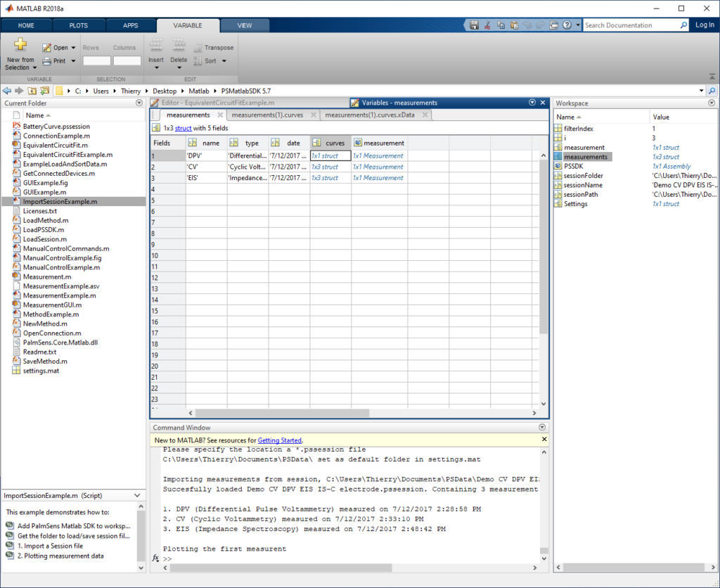The height and width of the screenshot is (588, 720).
Task: Switch to the VIEW ribbon tab
Action: (x=244, y=25)
